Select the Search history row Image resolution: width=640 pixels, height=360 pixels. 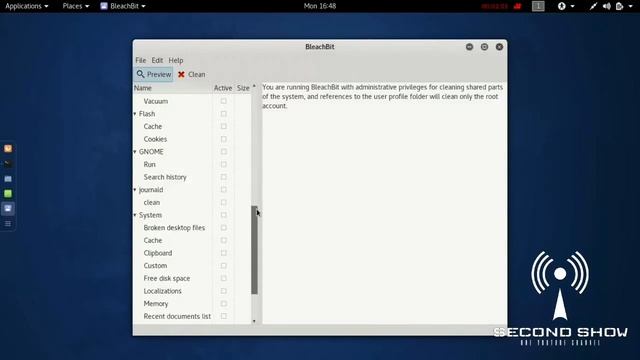click(x=192, y=177)
